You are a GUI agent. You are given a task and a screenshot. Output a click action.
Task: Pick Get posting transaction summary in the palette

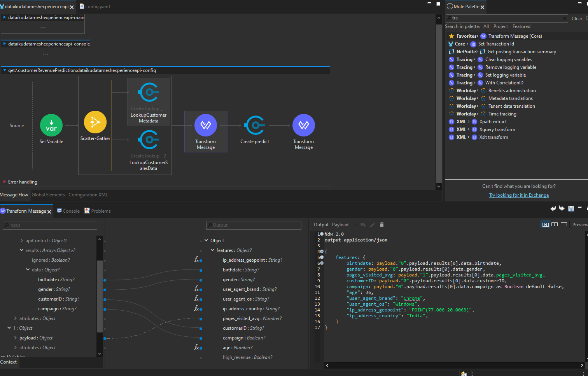point(521,52)
